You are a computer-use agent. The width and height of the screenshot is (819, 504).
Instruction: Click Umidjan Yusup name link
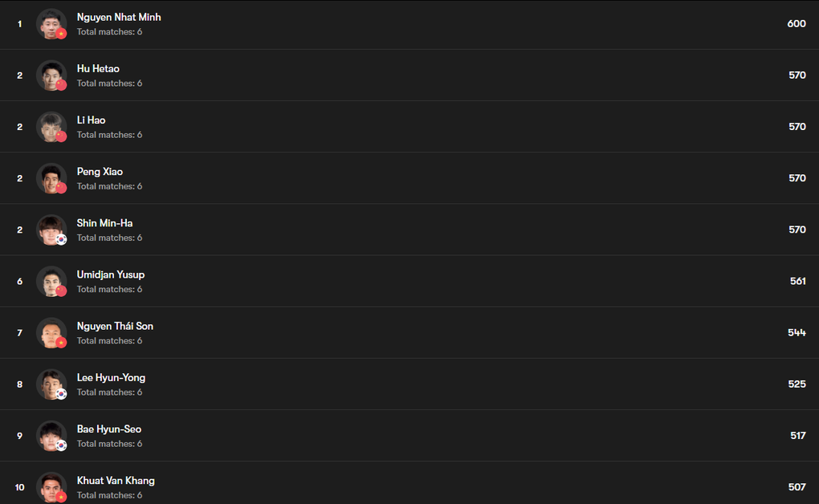tap(111, 274)
